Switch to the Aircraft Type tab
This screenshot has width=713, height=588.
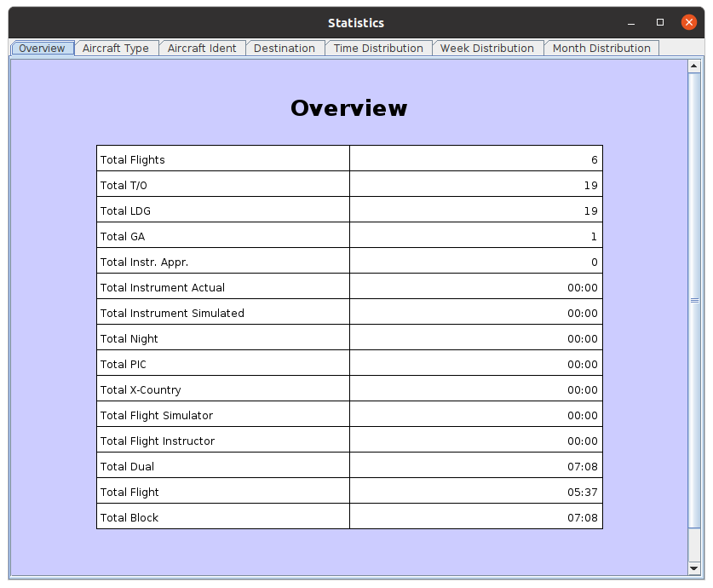tap(115, 49)
